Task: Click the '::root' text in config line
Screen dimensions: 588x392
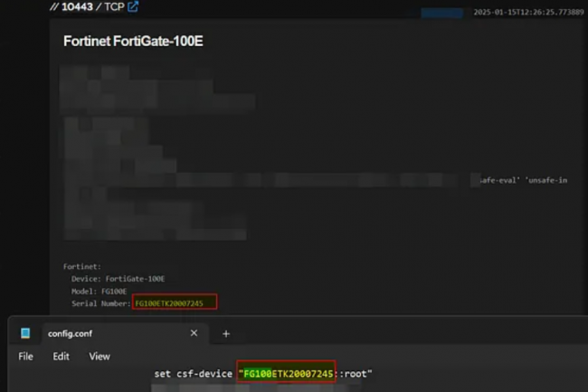Action: pos(353,373)
